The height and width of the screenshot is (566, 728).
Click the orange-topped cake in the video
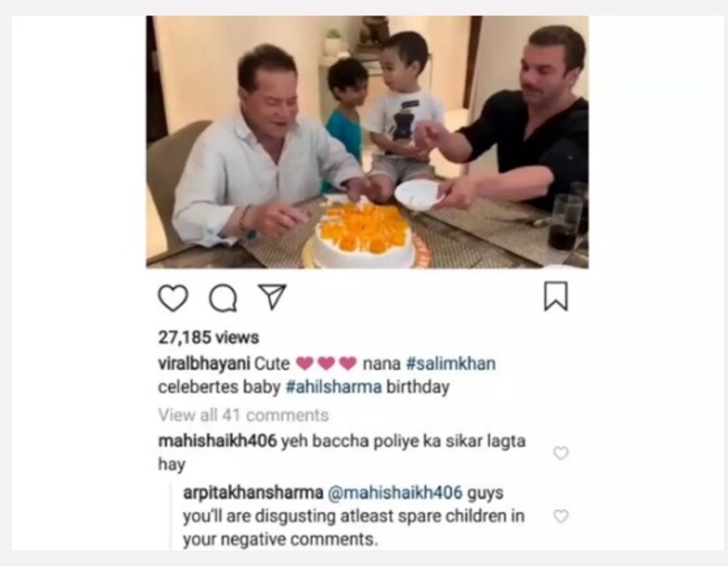pos(363,236)
